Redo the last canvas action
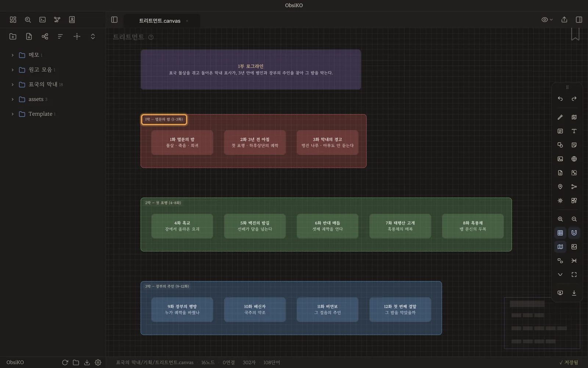This screenshot has height=368, width=588. pyautogui.click(x=574, y=99)
